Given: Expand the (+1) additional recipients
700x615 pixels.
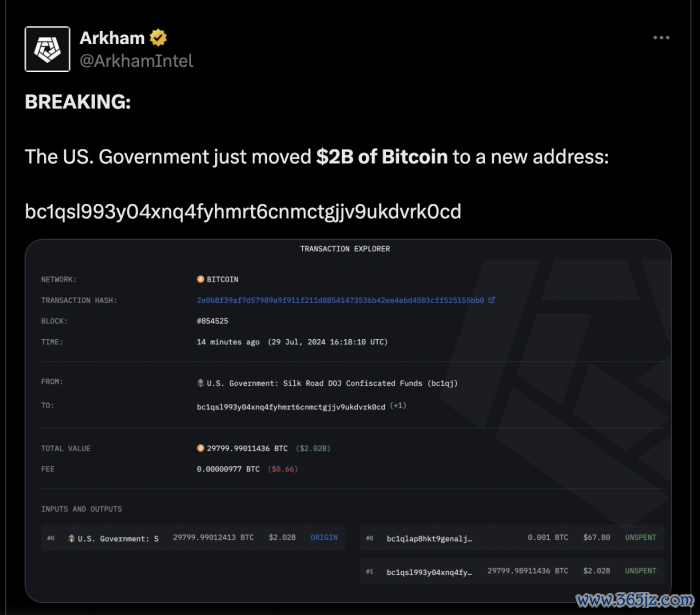Looking at the screenshot, I should click(x=398, y=406).
